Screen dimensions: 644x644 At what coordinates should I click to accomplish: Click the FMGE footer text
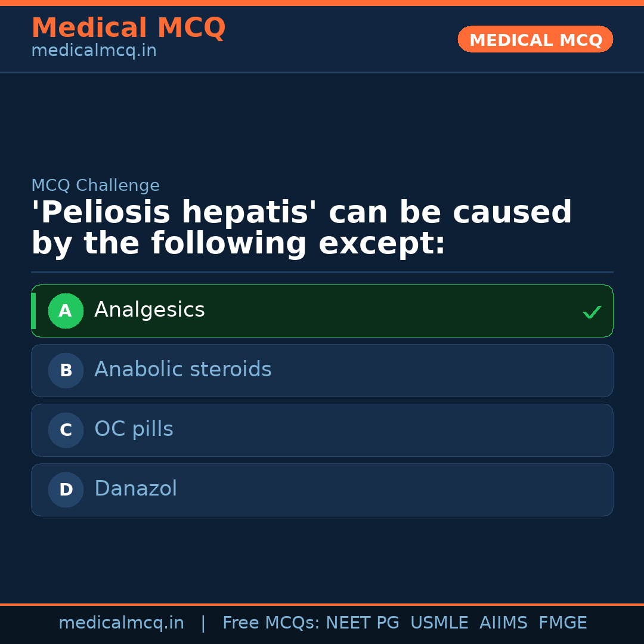(562, 623)
